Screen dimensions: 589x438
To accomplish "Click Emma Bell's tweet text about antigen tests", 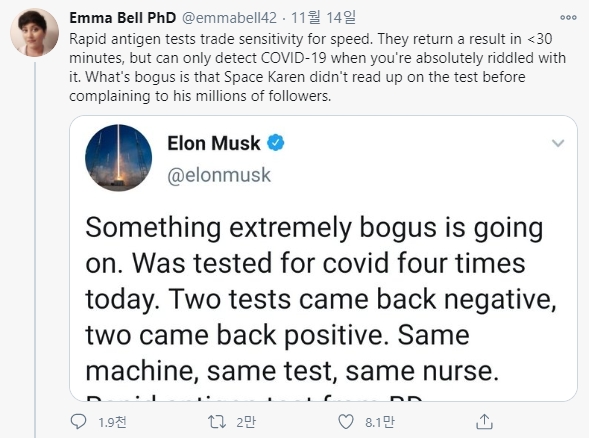I will [317, 68].
